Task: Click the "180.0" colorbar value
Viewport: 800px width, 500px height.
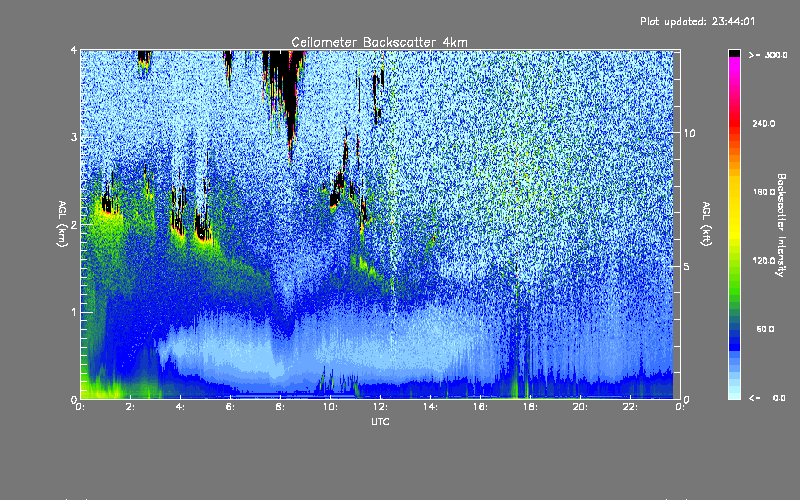Action: pos(764,192)
